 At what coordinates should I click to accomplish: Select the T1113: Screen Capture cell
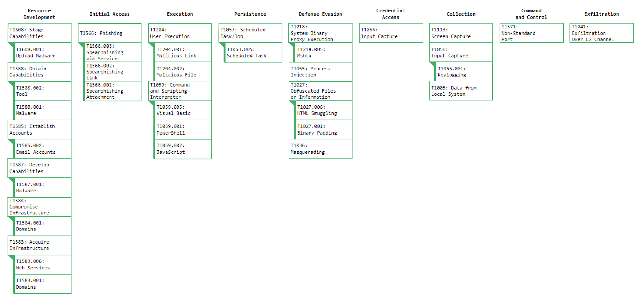[x=461, y=33]
